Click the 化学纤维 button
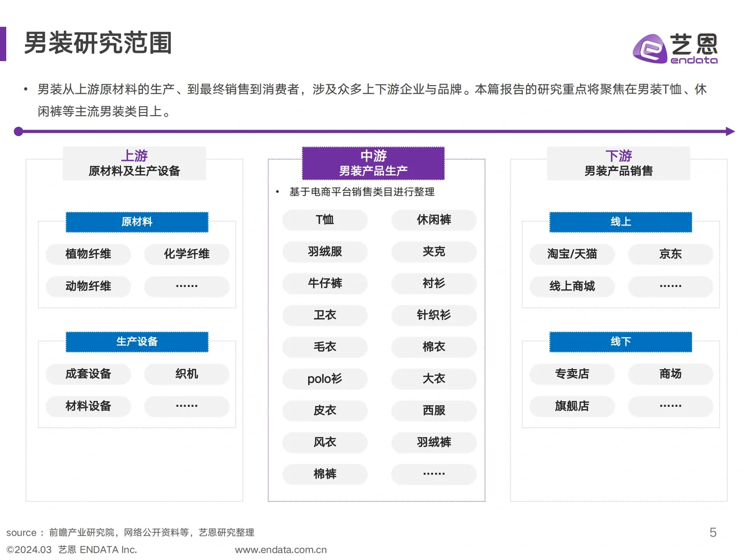The image size is (747, 560). 186,254
